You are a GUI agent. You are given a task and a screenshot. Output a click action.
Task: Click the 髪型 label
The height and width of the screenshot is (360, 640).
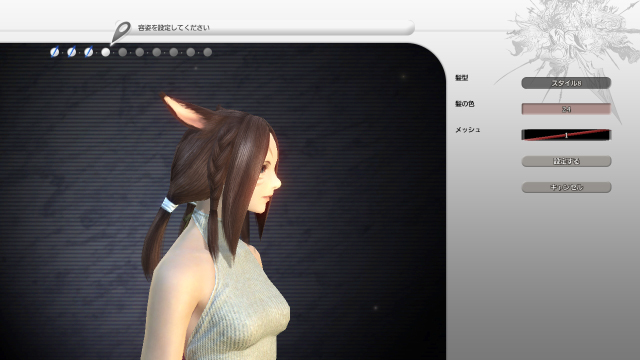pos(462,78)
